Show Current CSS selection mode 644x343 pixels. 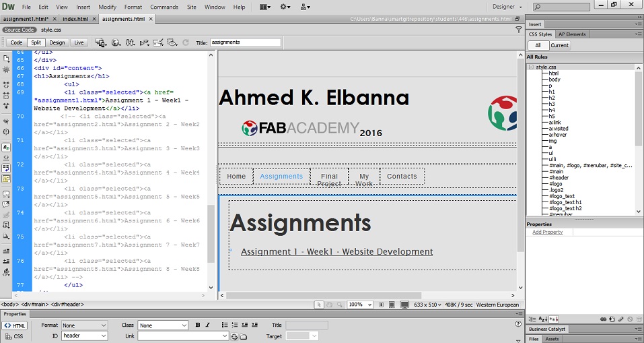point(559,46)
